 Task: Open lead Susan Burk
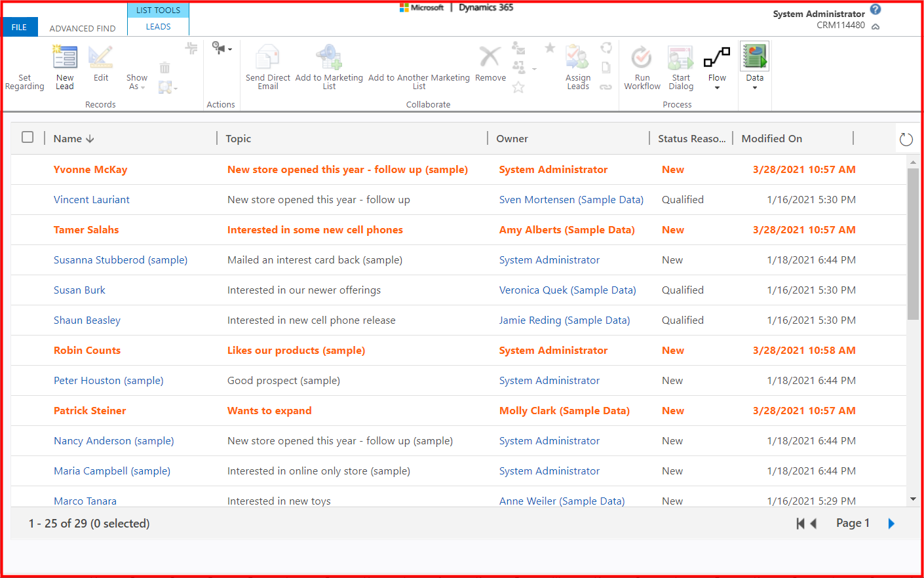[x=79, y=290]
